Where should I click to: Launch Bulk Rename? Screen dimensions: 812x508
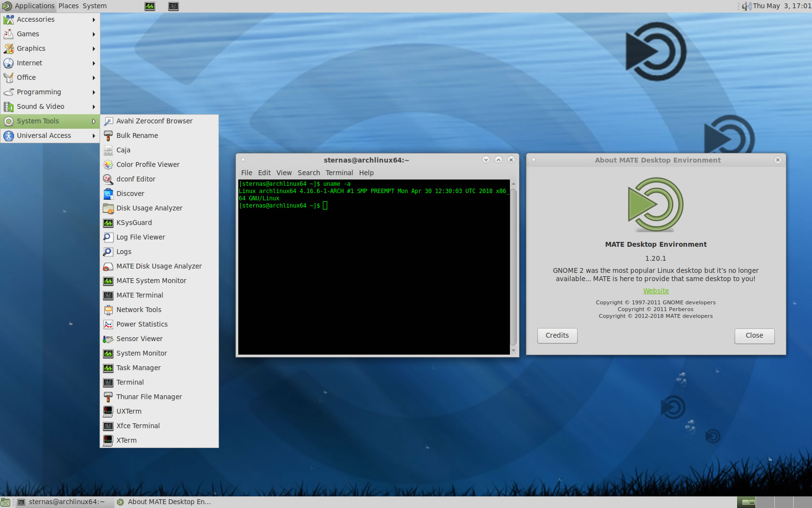point(159,135)
